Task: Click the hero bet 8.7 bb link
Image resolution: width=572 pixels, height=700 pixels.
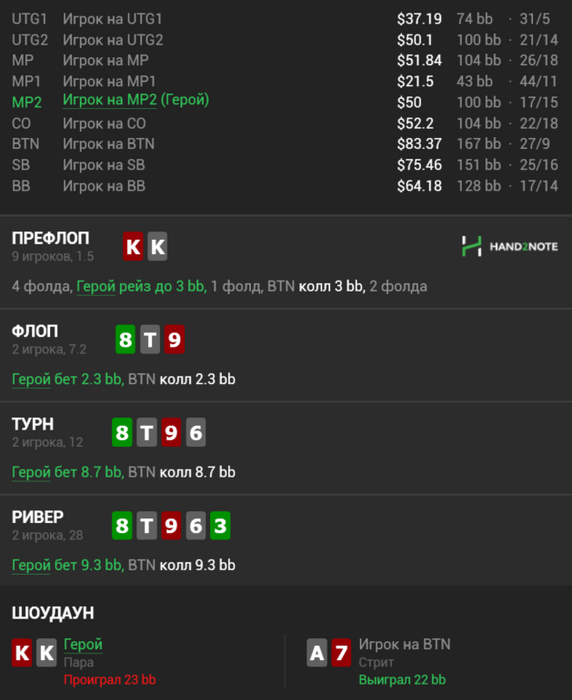Action: (67, 472)
